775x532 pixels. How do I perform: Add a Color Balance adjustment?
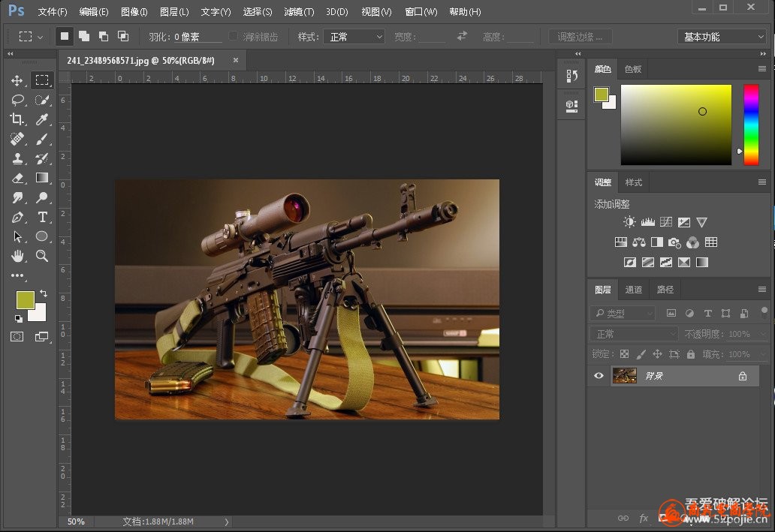(x=638, y=242)
